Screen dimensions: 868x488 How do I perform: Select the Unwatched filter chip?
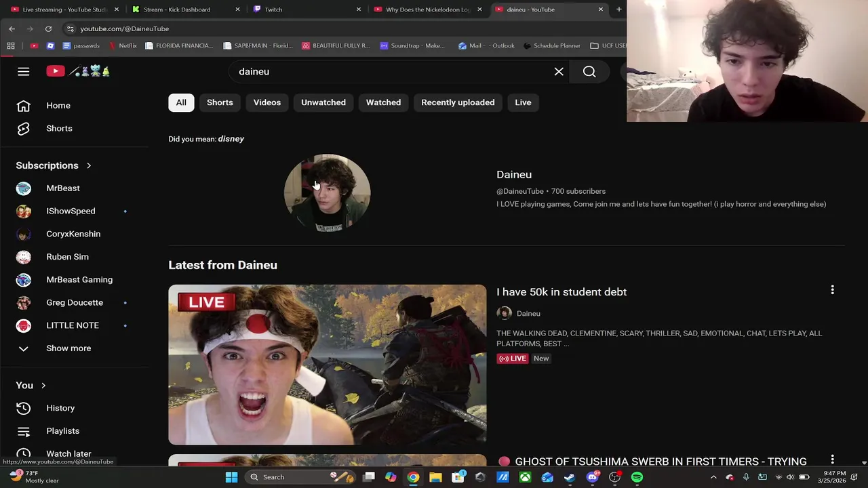click(323, 102)
